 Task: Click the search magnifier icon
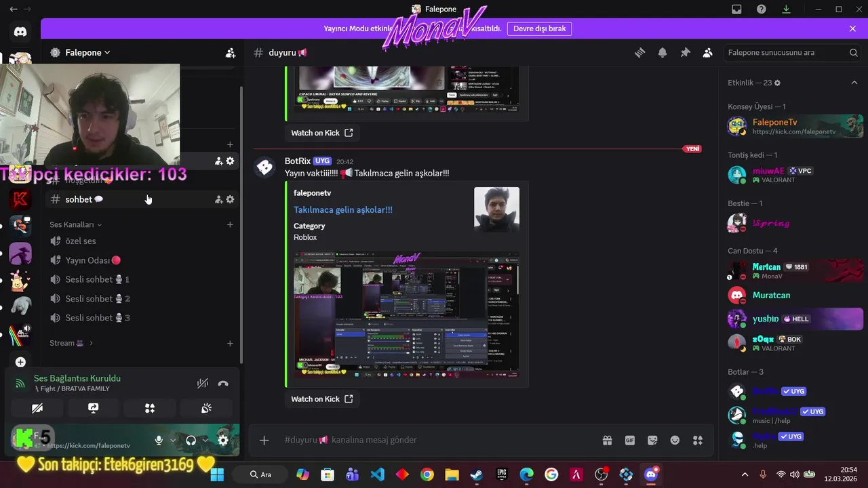click(854, 53)
